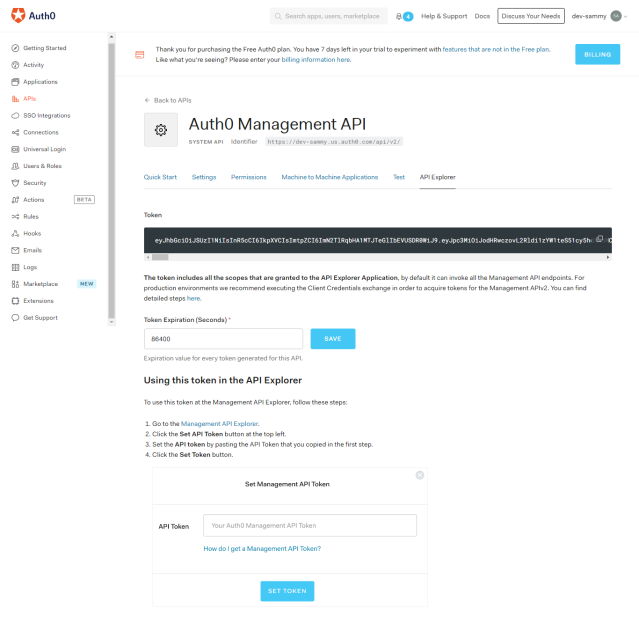Screen dimensions: 639x630
Task: Click the Auth0 shield logo
Action: pos(18,15)
